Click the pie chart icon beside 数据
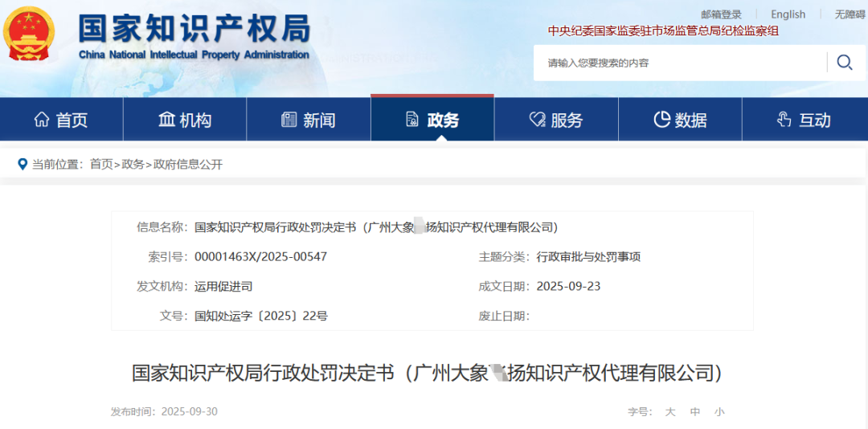The image size is (868, 429). (661, 120)
